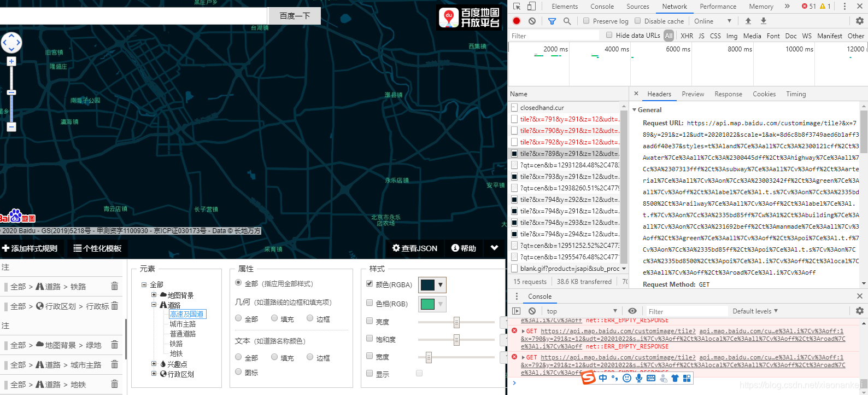Select the 图标 radio button

tap(238, 372)
